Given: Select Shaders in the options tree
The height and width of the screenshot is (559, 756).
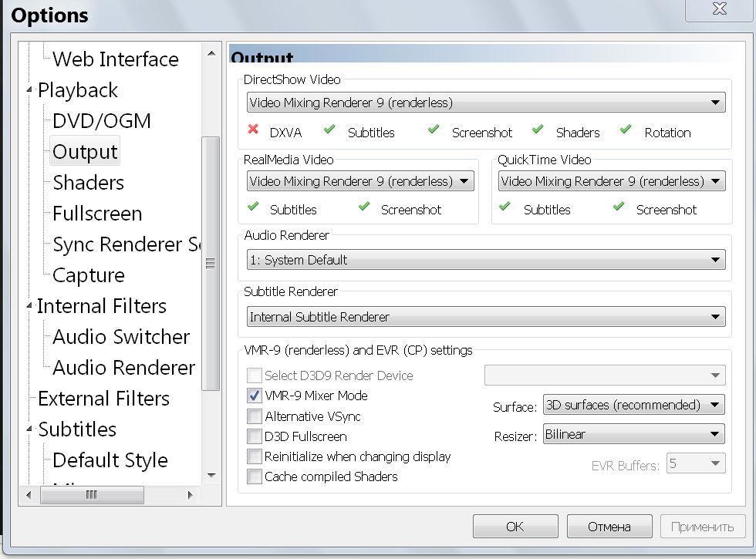Looking at the screenshot, I should tap(88, 183).
